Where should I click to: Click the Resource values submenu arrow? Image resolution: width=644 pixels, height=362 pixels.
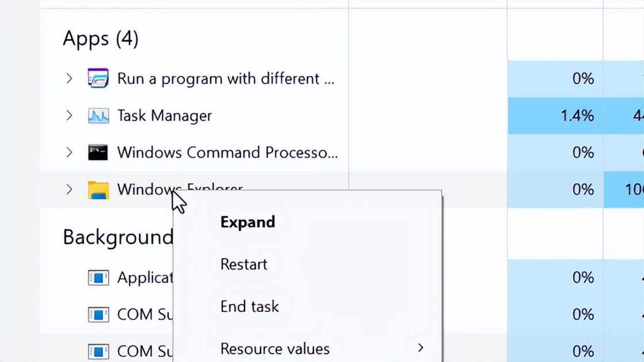421,348
